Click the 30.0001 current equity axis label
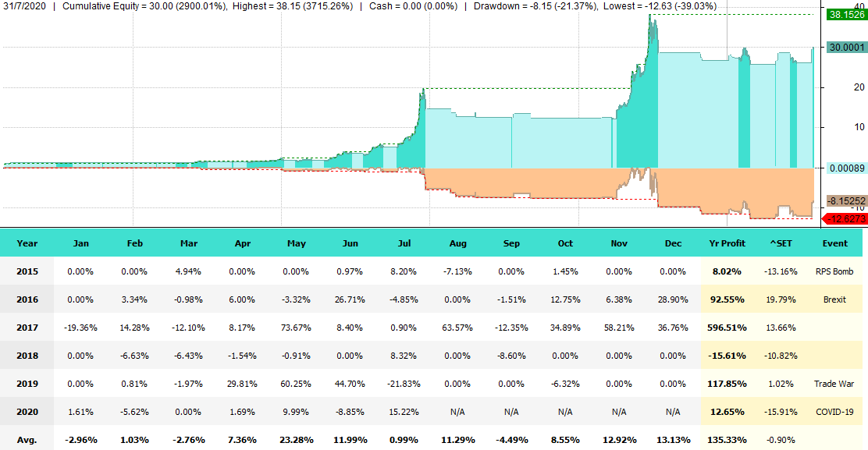Screen dimensions: 868x450 (x=847, y=48)
